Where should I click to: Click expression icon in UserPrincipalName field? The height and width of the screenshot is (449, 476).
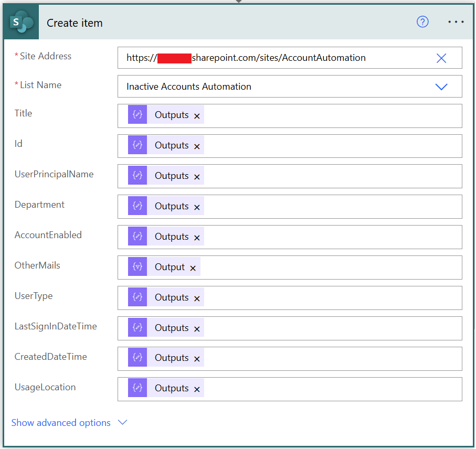pyautogui.click(x=137, y=176)
